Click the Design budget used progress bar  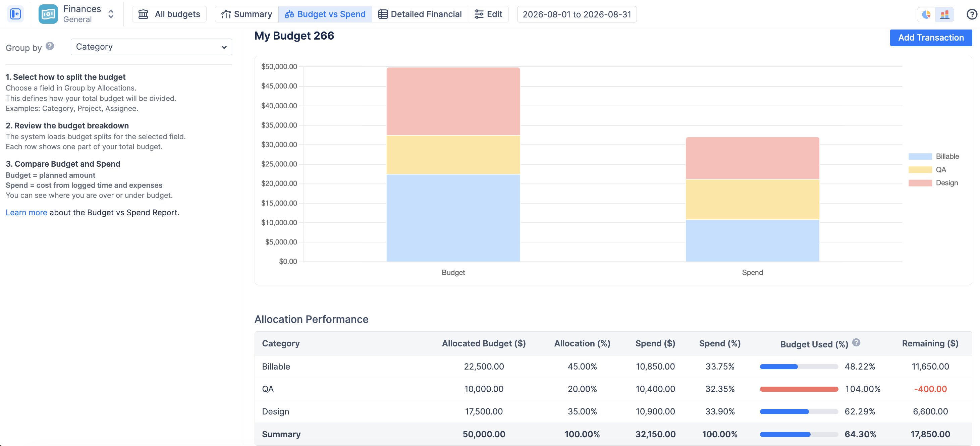pyautogui.click(x=799, y=412)
